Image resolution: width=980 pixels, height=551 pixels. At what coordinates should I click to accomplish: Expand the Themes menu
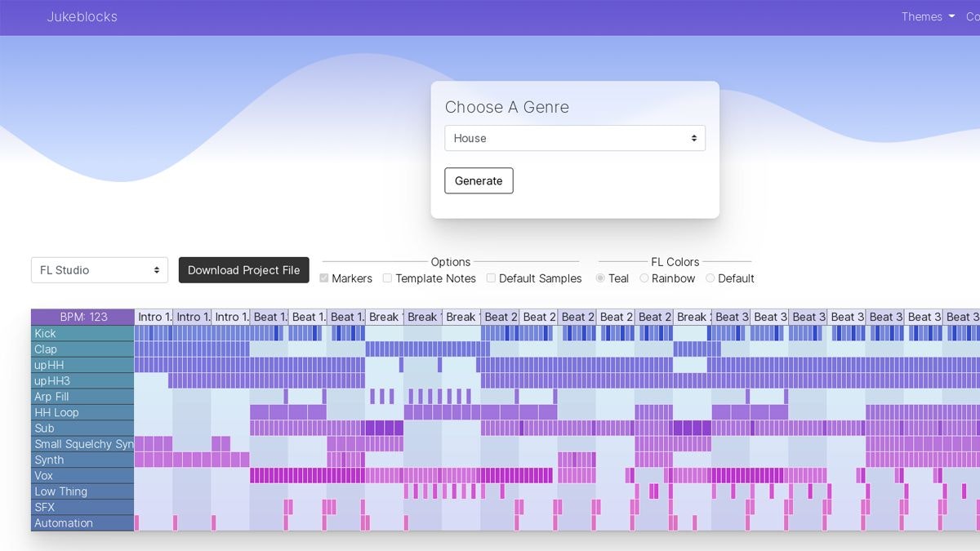[x=928, y=16]
